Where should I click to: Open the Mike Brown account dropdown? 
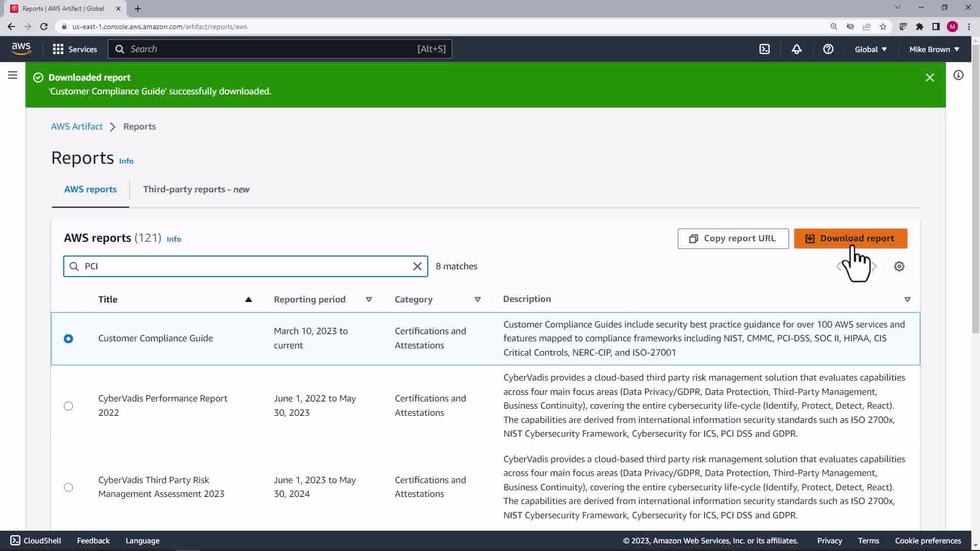coord(934,49)
